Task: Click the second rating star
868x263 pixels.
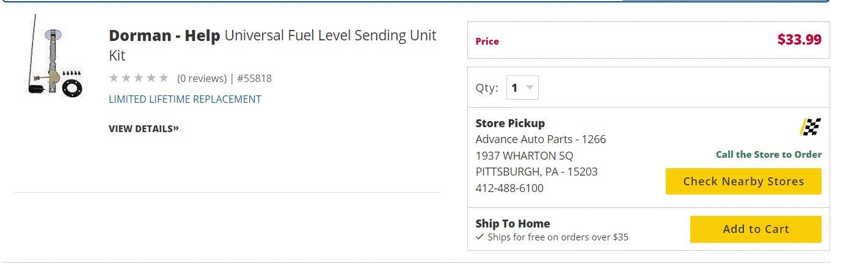Action: [126, 78]
